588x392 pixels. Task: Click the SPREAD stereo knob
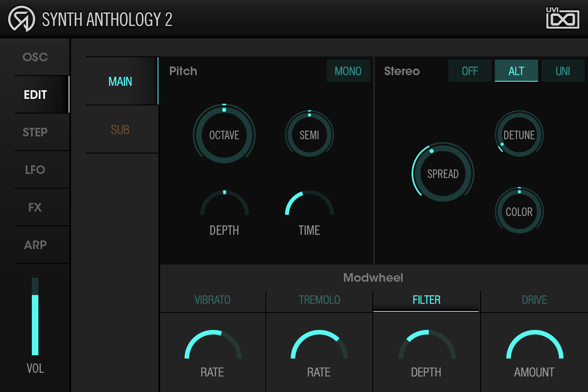pyautogui.click(x=443, y=173)
